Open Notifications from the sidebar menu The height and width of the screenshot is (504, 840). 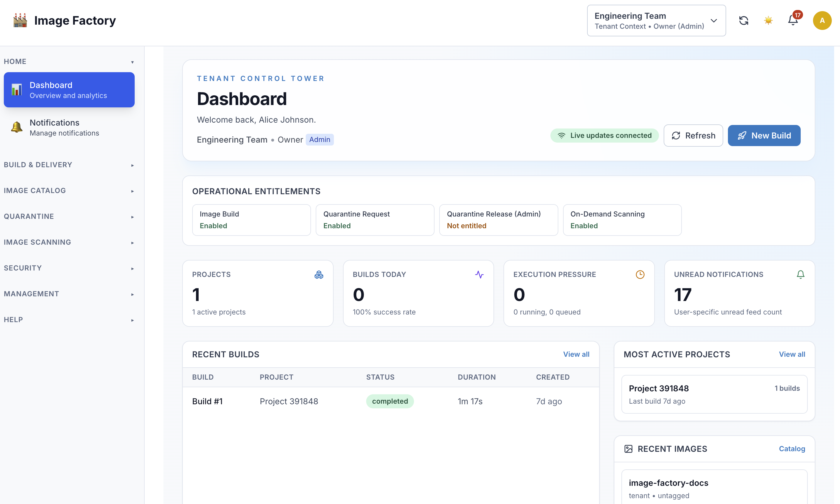(x=54, y=127)
